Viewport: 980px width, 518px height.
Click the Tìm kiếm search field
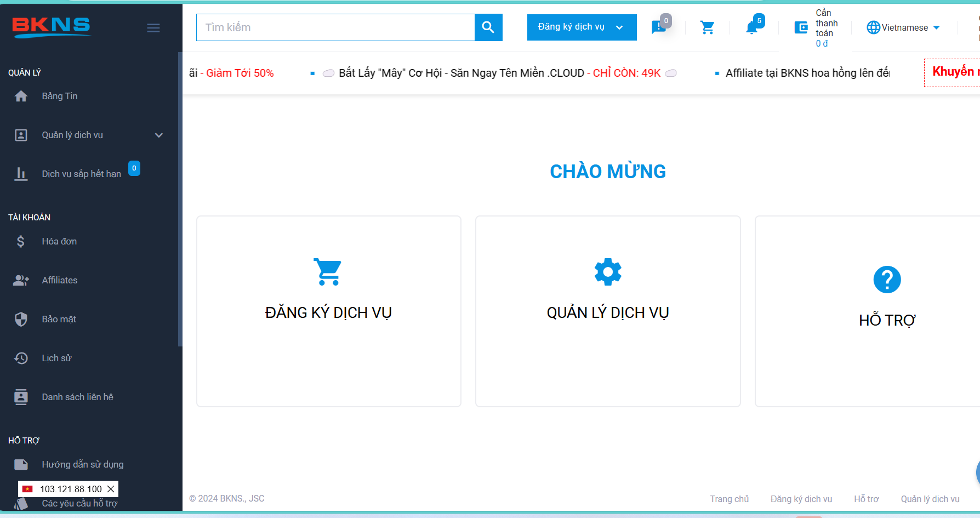(335, 27)
